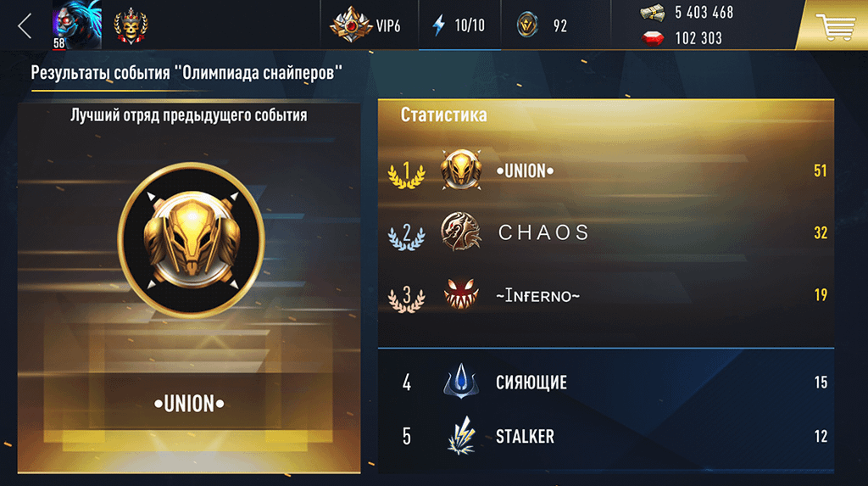Tap the Статистика panel header

click(443, 115)
